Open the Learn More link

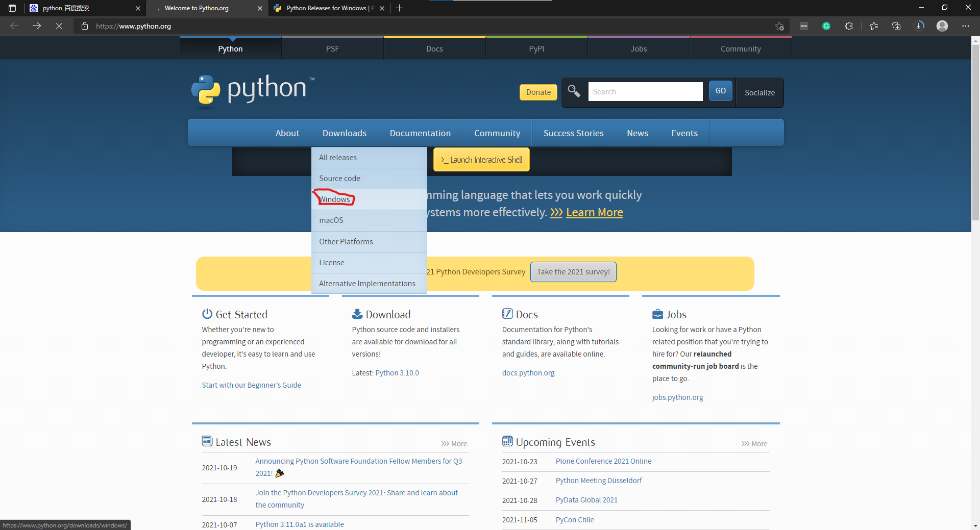594,213
